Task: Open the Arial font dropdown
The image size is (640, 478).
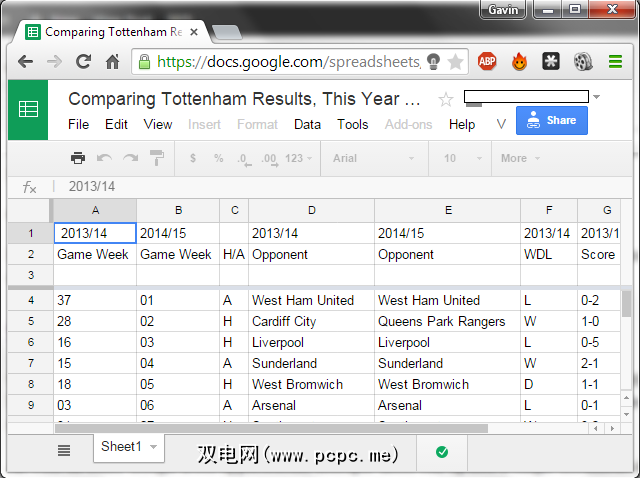Action: click(x=373, y=158)
